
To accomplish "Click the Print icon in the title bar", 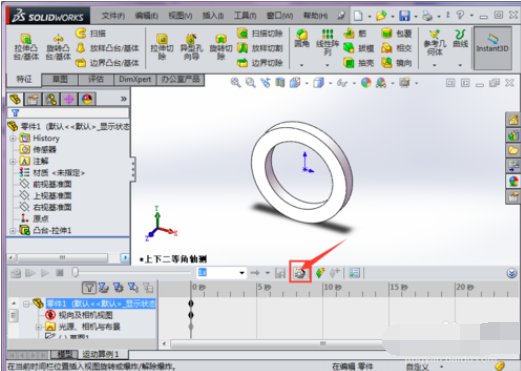I will pyautogui.click(x=427, y=16).
